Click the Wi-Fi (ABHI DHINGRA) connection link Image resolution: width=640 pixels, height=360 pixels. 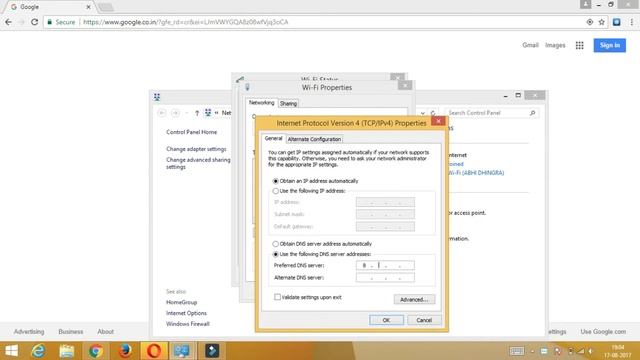(x=476, y=173)
